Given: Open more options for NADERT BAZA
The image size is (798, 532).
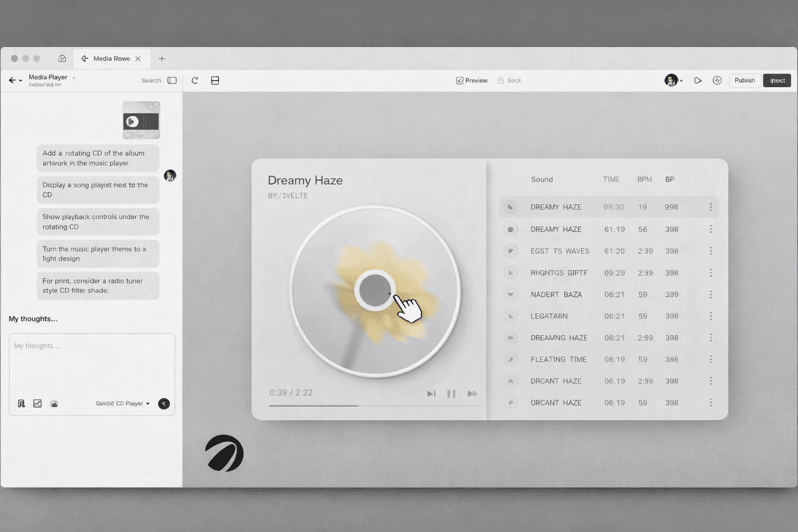Looking at the screenshot, I should tap(711, 295).
